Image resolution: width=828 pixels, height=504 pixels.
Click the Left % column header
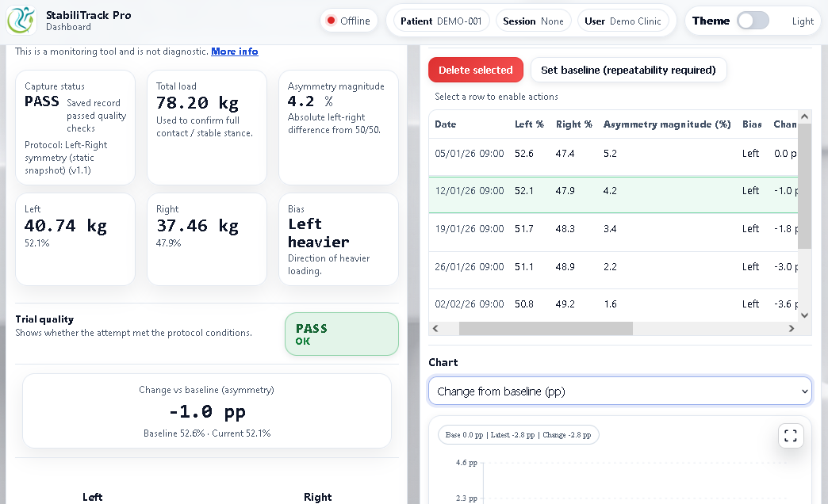529,124
